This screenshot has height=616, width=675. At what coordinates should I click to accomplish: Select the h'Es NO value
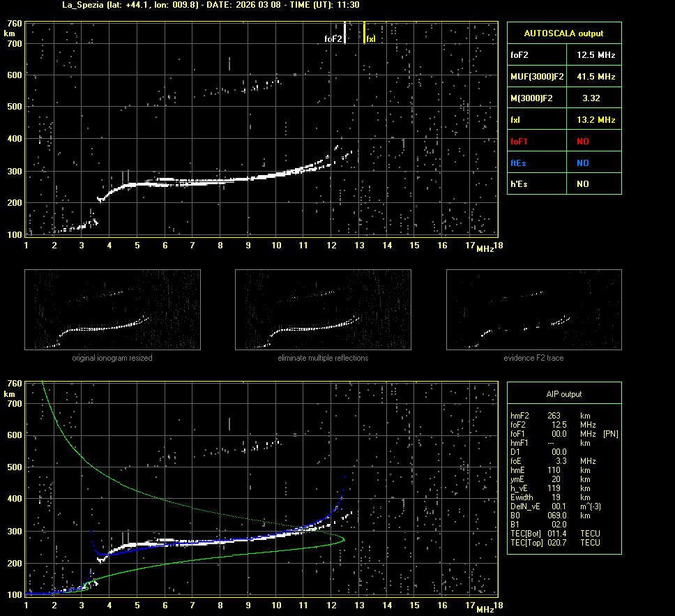[x=582, y=184]
